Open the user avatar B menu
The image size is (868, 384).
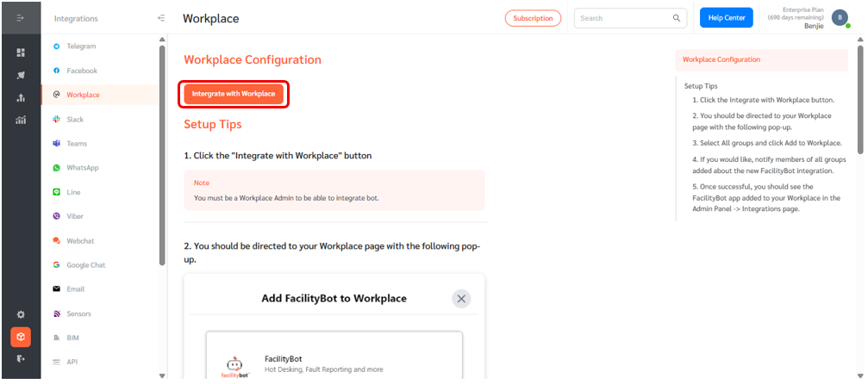click(840, 18)
